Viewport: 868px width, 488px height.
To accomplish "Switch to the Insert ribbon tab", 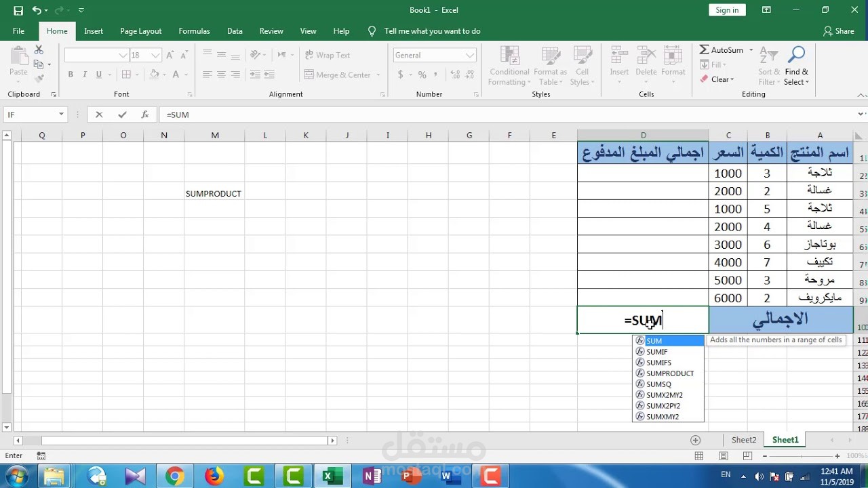I will [94, 31].
